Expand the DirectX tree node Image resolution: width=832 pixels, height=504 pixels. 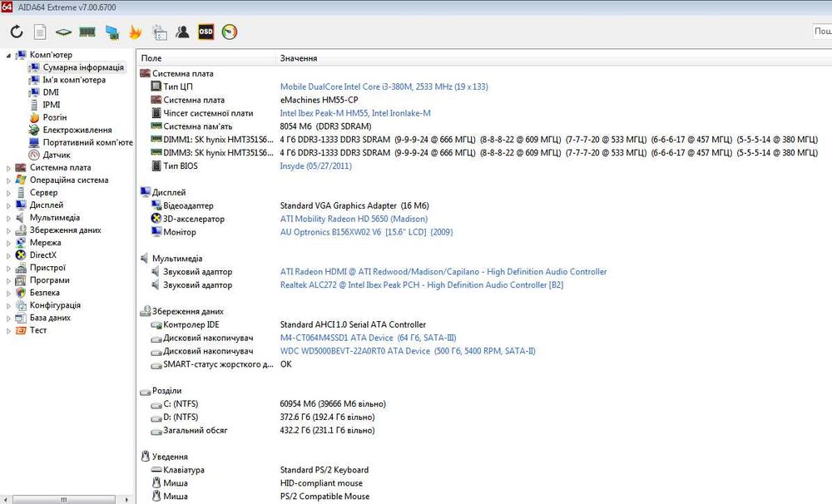tap(8, 255)
